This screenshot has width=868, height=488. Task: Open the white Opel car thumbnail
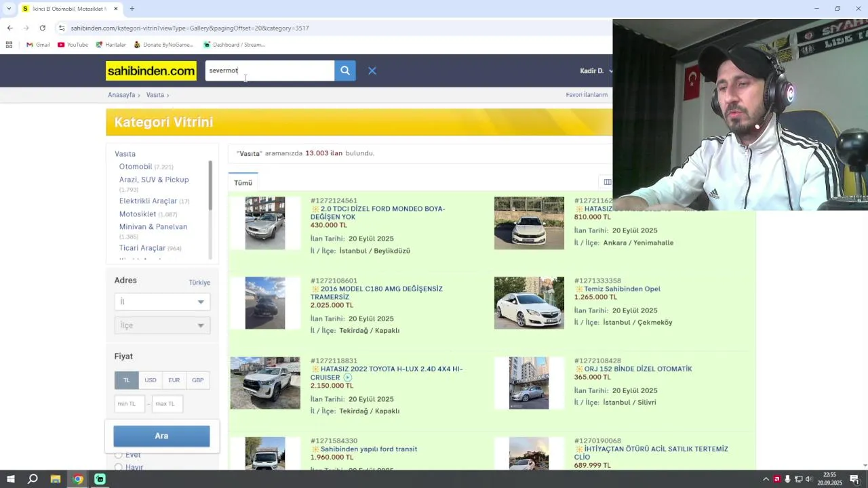[529, 303]
